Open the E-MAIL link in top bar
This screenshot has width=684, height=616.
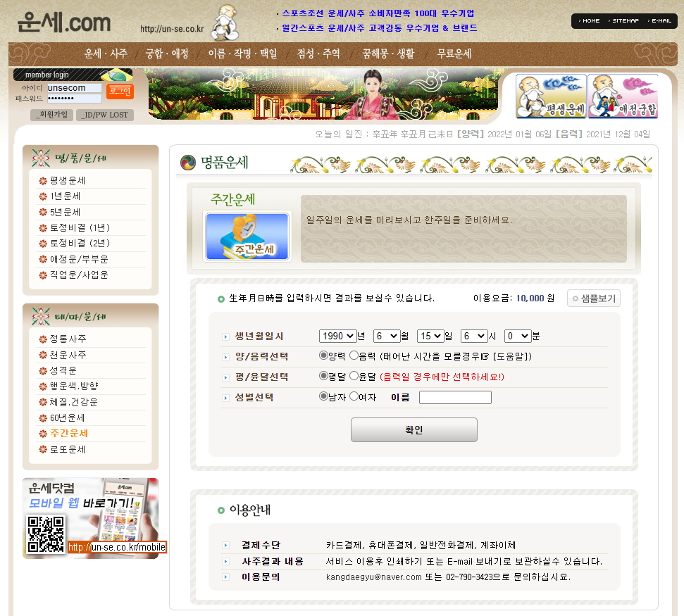click(x=659, y=21)
